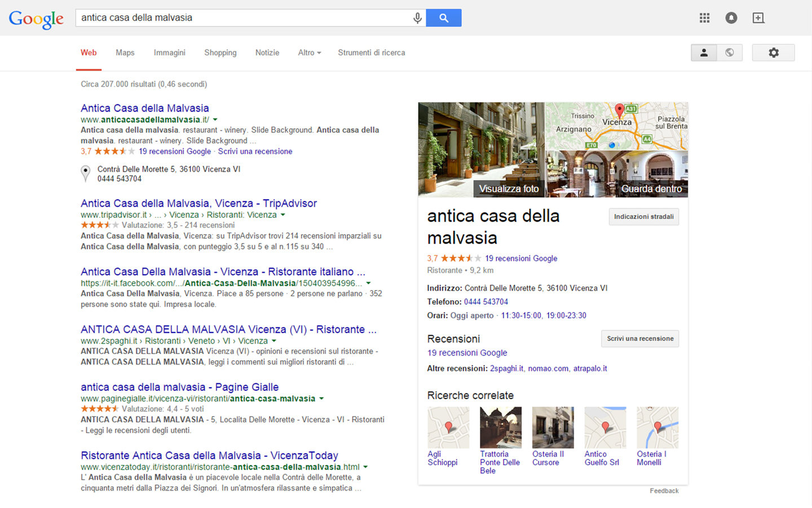Screen dimensions: 812x508
Task: Expand arrow next to tripadvisor.it URL
Action: [283, 215]
